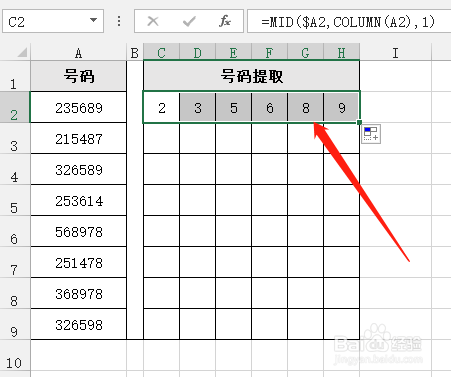
Task: Click the fill handle of selected range
Action: 359,123
